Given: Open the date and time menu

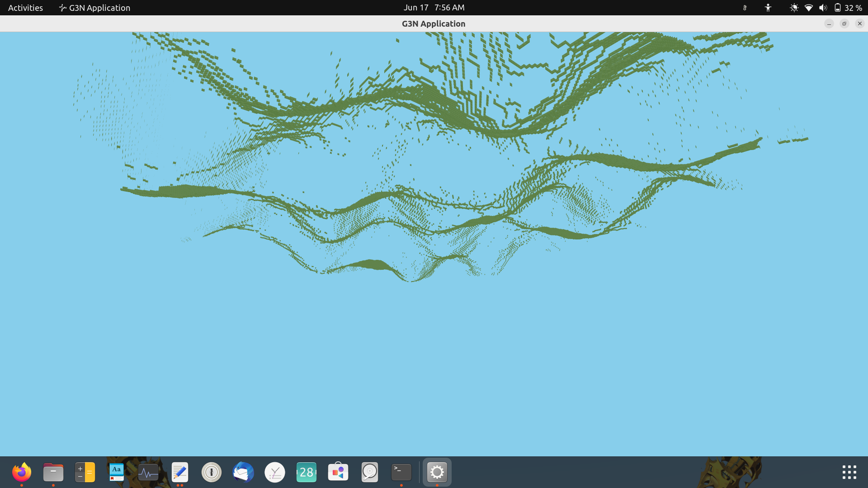Looking at the screenshot, I should click(434, 8).
